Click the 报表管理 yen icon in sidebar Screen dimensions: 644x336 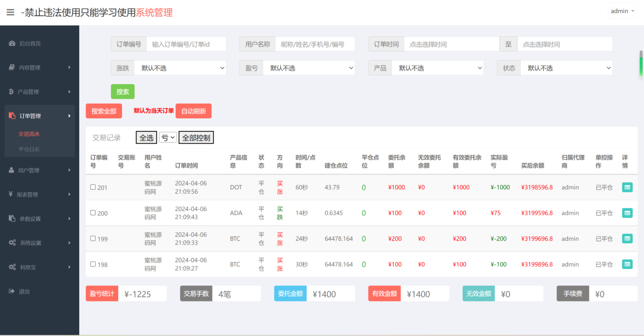pos(10,194)
